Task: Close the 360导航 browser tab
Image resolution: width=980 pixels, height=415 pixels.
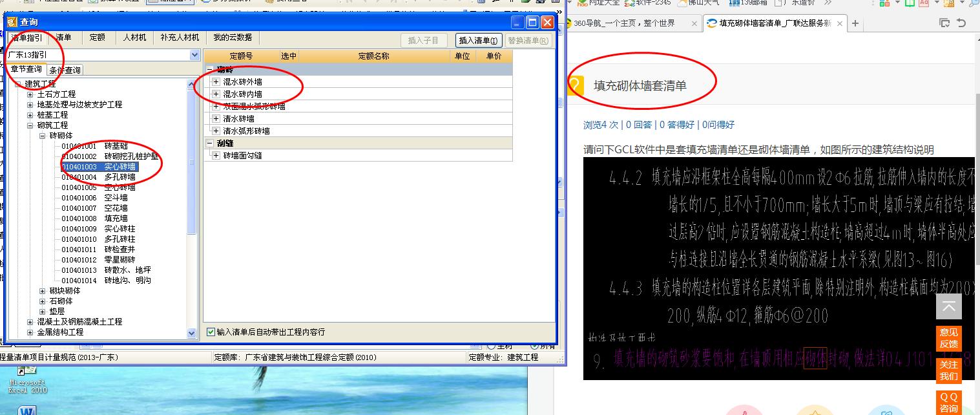Action: pyautogui.click(x=695, y=23)
